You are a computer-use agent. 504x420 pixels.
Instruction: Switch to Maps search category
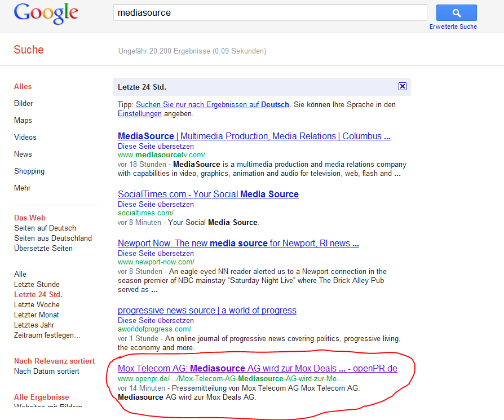[x=23, y=121]
